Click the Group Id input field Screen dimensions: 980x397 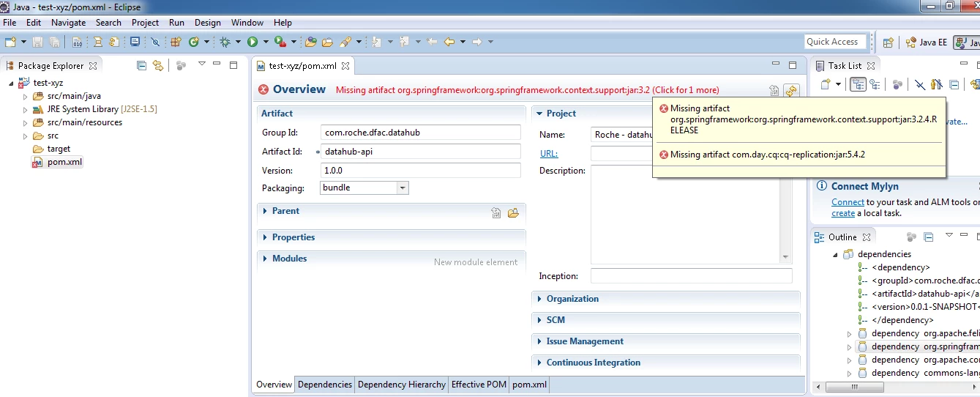point(421,133)
